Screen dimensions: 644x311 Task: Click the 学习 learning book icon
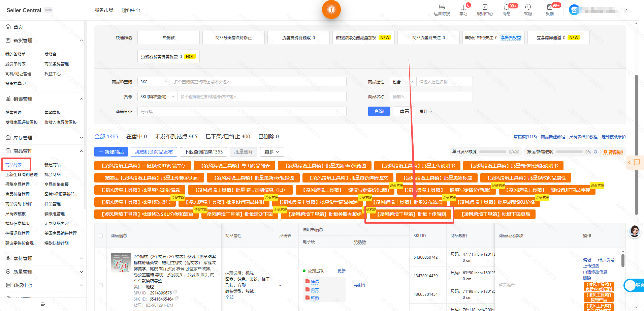tap(463, 7)
